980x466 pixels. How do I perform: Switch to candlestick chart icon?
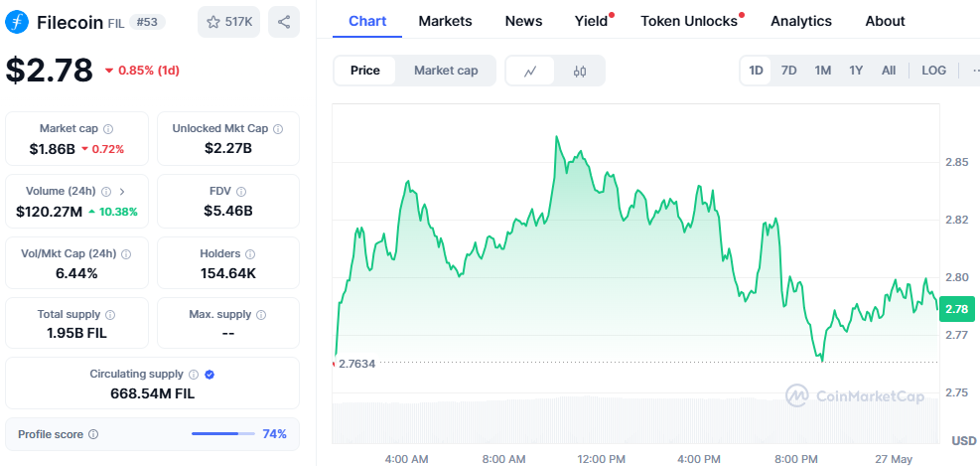click(580, 71)
